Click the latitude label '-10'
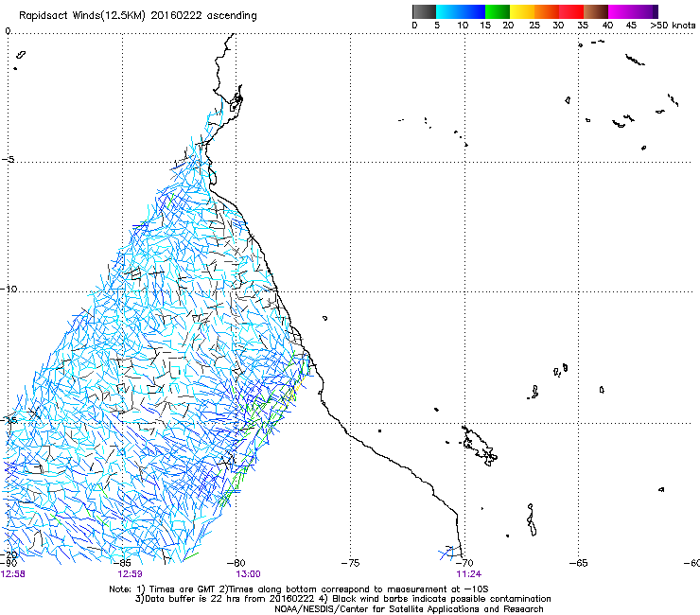The width and height of the screenshot is (700, 615). click(x=9, y=289)
